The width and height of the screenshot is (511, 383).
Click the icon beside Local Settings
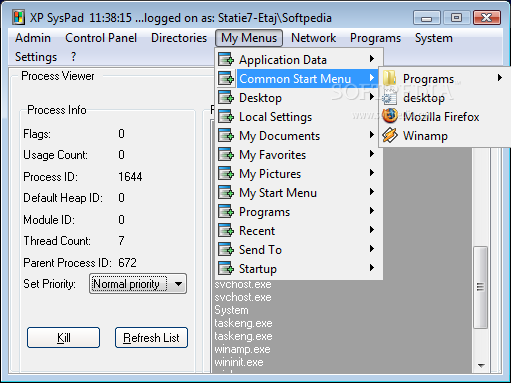226,116
